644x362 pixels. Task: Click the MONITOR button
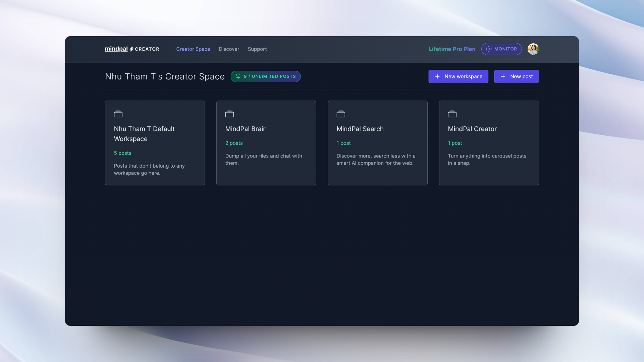(x=501, y=49)
